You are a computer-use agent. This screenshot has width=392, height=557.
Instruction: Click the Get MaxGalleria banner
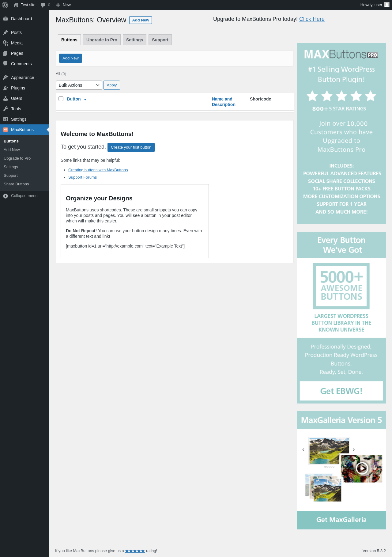pyautogui.click(x=341, y=520)
